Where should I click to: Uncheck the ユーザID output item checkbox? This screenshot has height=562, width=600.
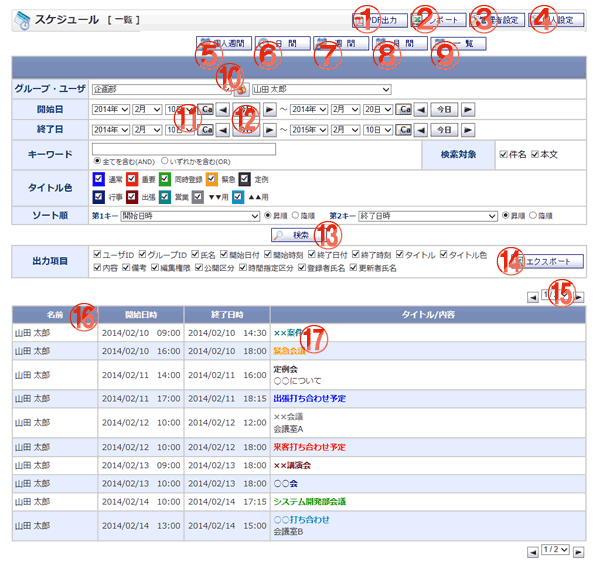(x=96, y=255)
